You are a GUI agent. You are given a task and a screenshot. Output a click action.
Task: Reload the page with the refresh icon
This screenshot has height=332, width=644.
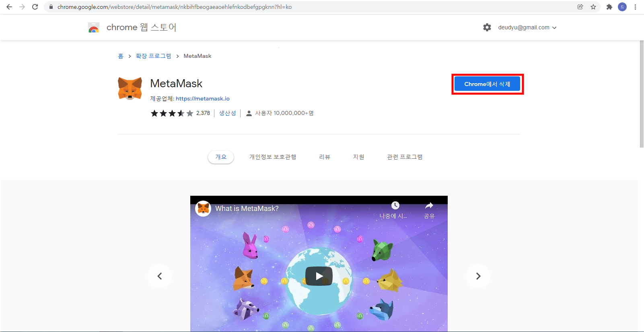35,7
